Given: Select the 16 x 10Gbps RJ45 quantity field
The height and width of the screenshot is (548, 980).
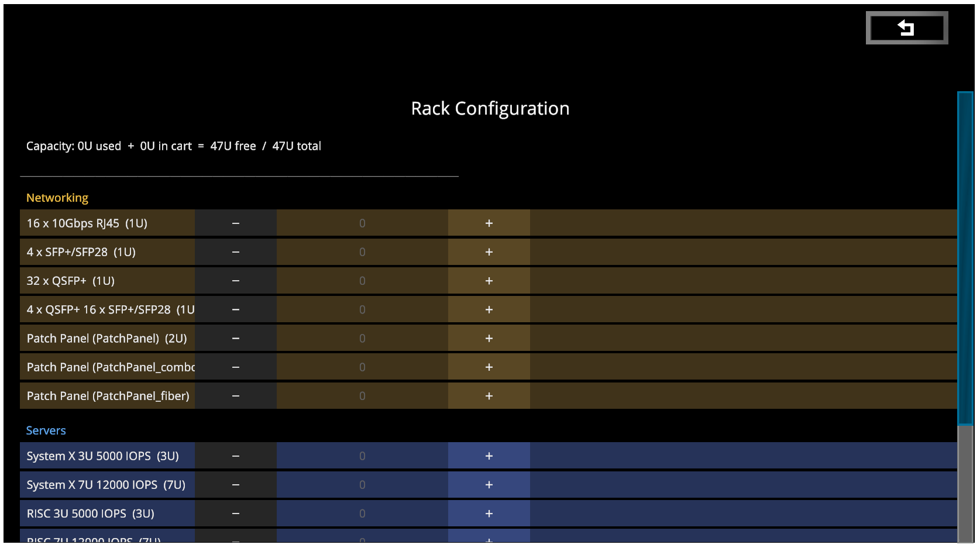Looking at the screenshot, I should point(362,223).
